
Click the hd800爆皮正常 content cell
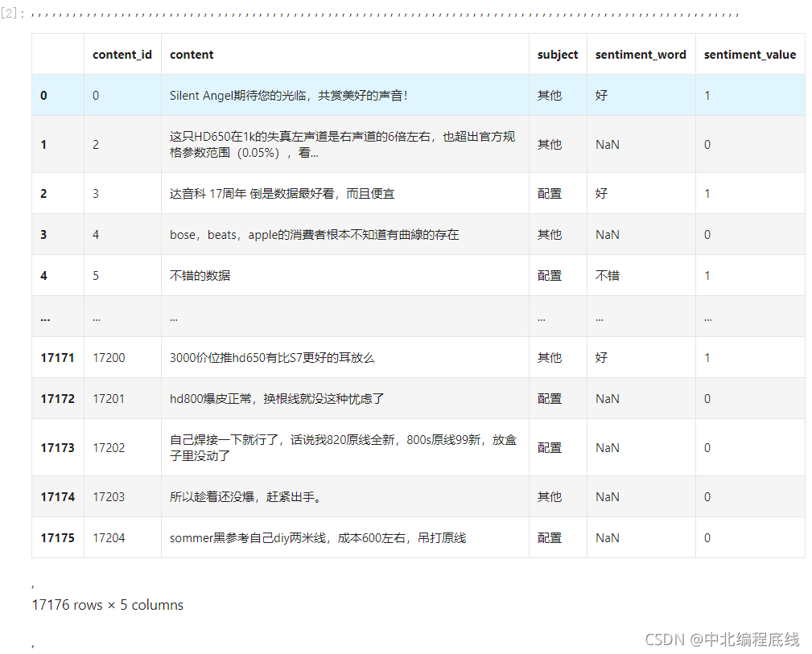click(x=345, y=399)
